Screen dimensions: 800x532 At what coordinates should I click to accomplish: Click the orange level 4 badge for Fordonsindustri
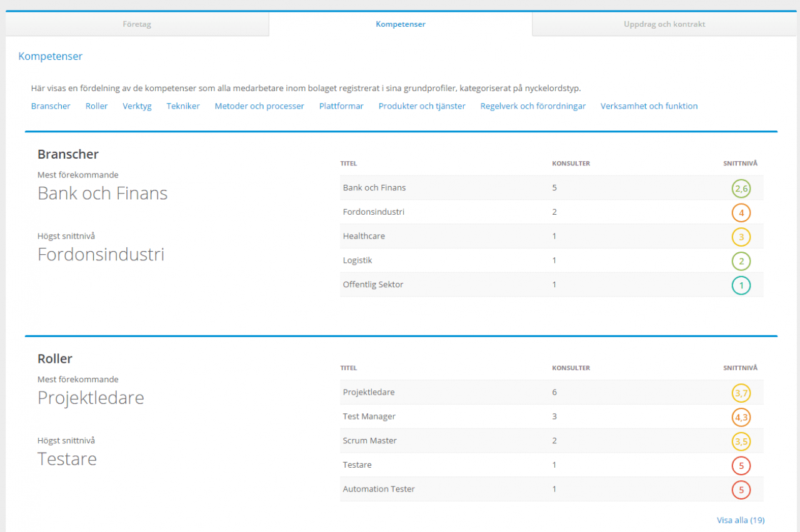pos(741,212)
